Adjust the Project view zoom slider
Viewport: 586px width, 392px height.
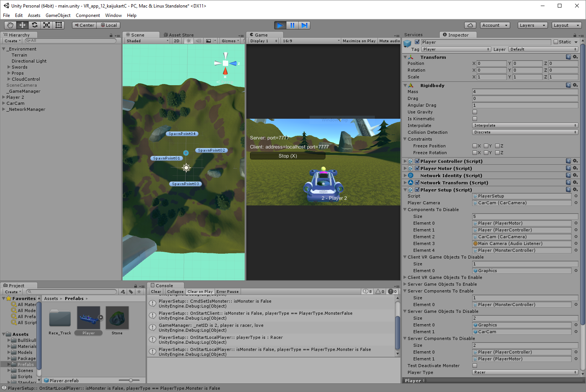[x=131, y=380]
